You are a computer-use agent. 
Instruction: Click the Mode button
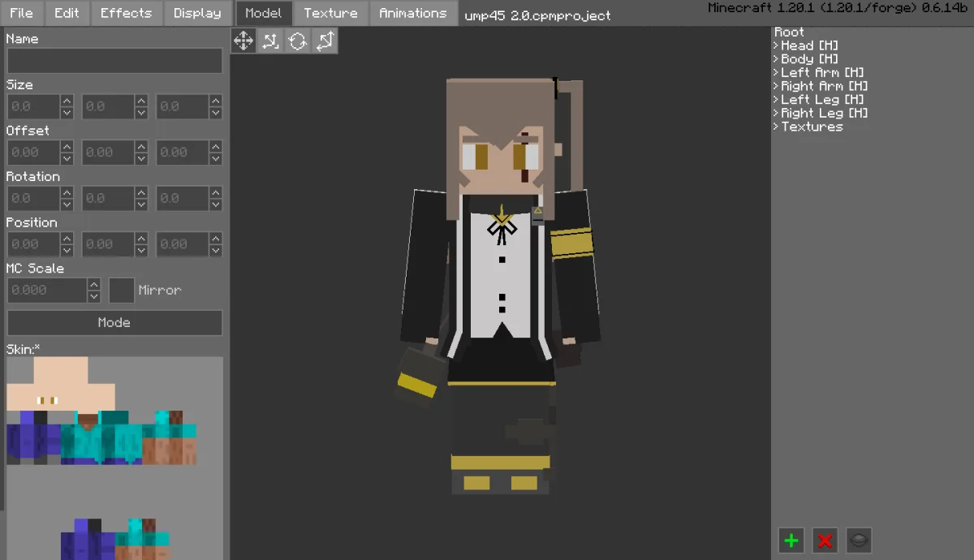point(114,322)
